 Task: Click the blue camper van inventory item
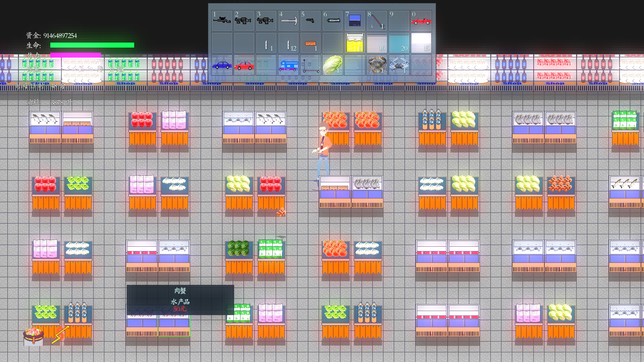(288, 65)
